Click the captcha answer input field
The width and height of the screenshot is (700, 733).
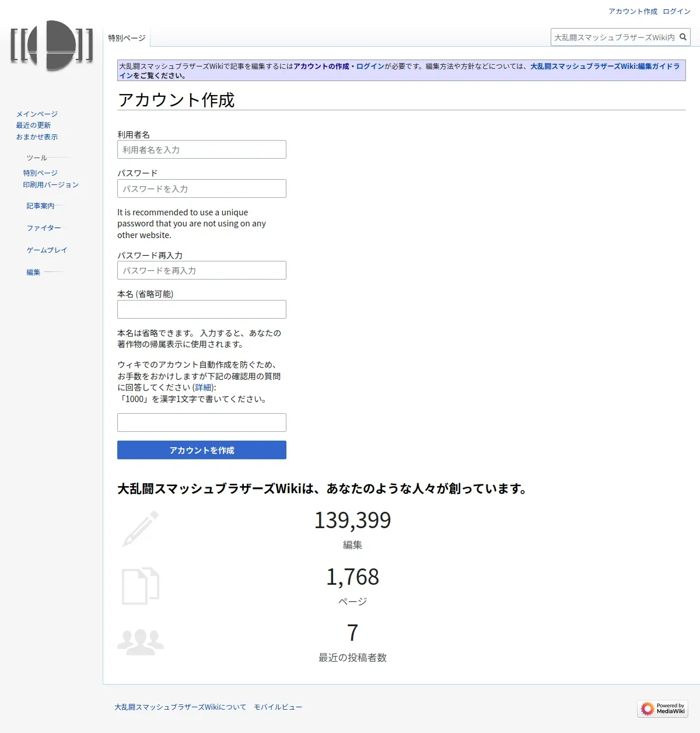click(x=202, y=423)
